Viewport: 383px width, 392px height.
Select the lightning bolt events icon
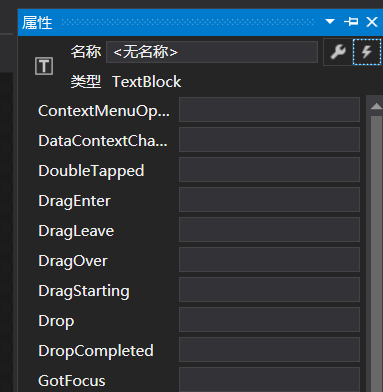pos(367,52)
